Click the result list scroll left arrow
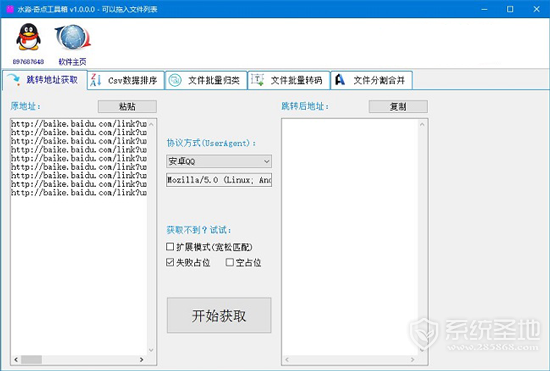 [287, 359]
